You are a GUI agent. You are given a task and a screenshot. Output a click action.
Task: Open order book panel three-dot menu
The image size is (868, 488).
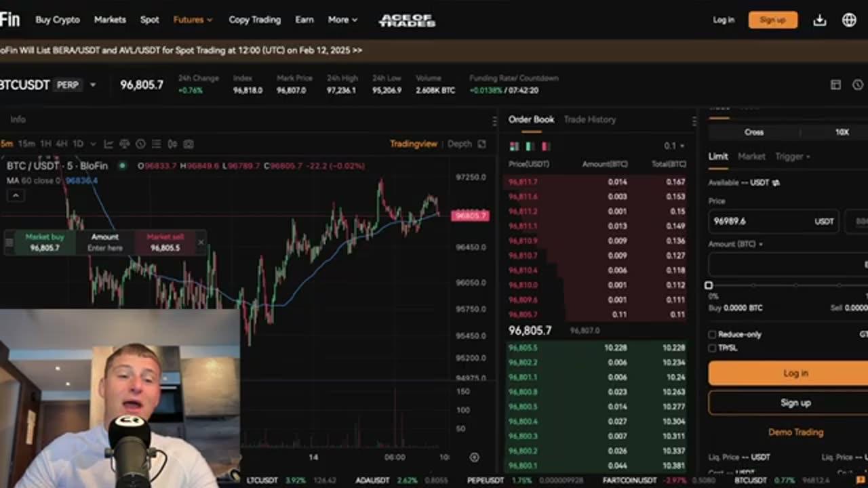694,121
